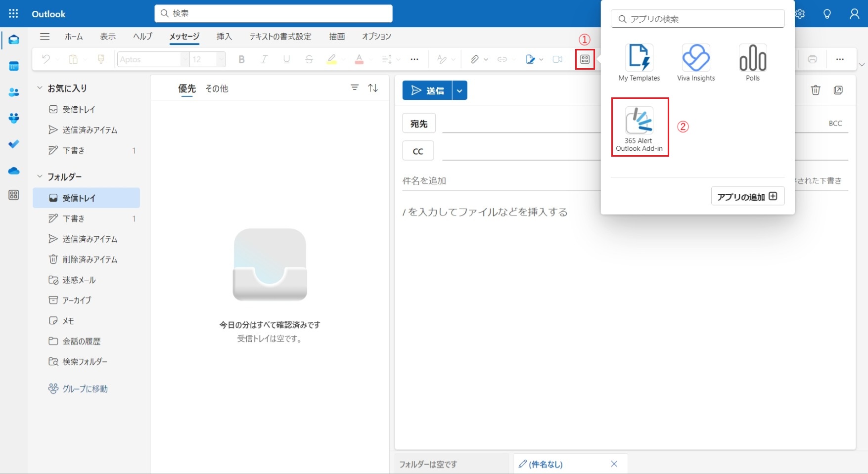868x474 pixels.
Task: Click the 送信 button
Action: point(427,90)
